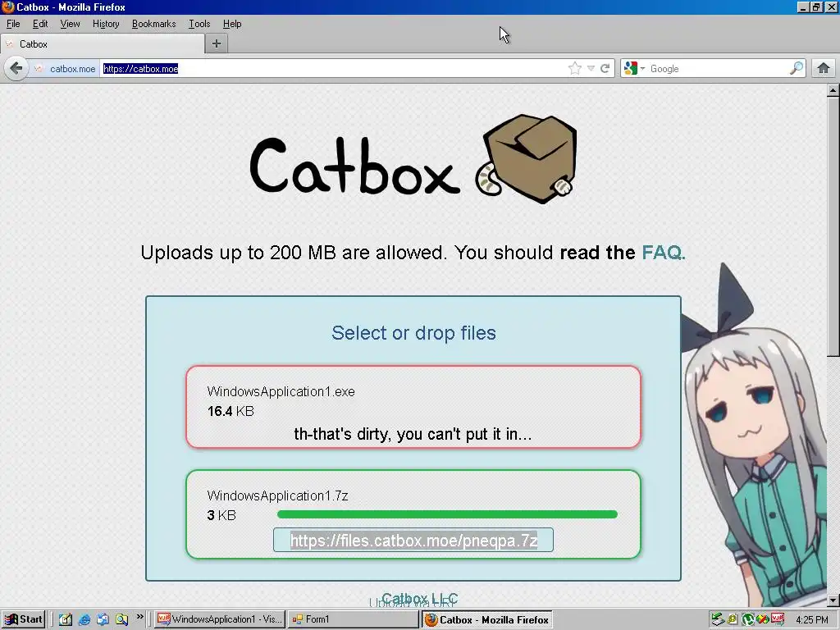840x630 pixels.
Task: Click the Catbox LLC footer link
Action: pos(420,598)
